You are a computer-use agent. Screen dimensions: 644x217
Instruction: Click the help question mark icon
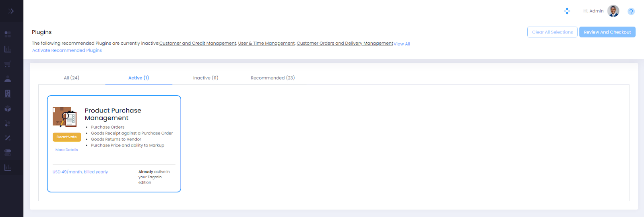[631, 11]
